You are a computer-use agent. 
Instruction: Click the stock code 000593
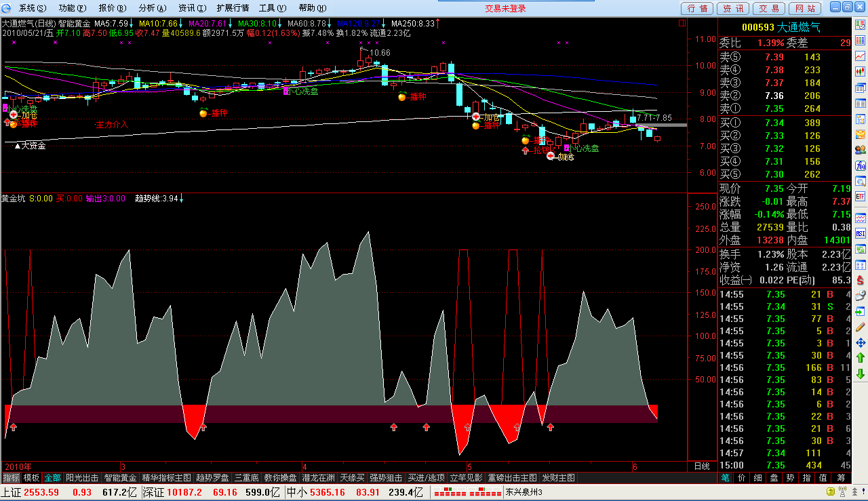758,28
